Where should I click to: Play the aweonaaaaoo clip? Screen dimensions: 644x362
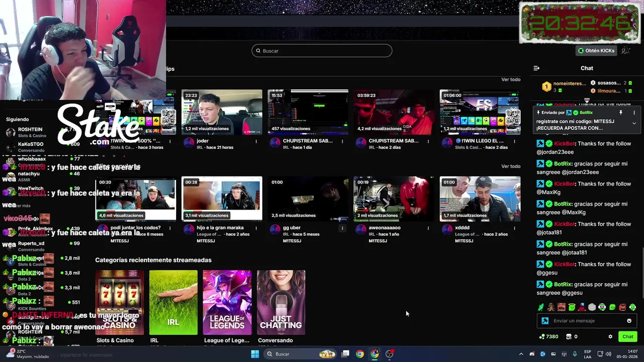point(394,199)
